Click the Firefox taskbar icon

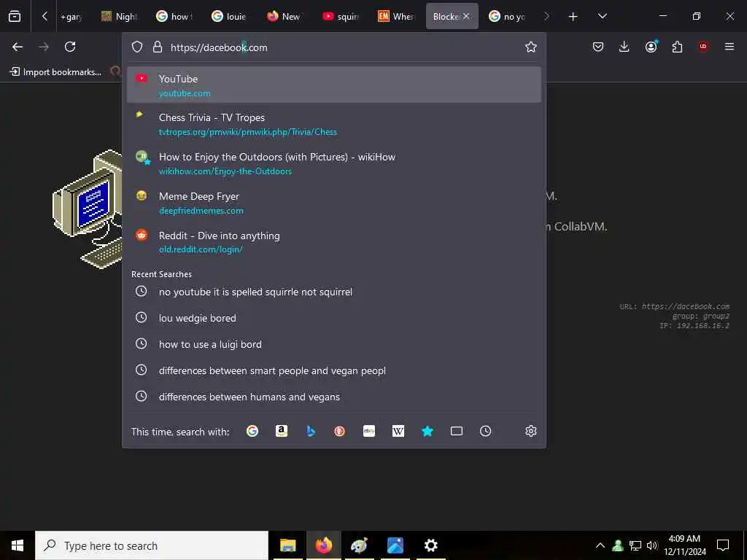tap(323, 545)
